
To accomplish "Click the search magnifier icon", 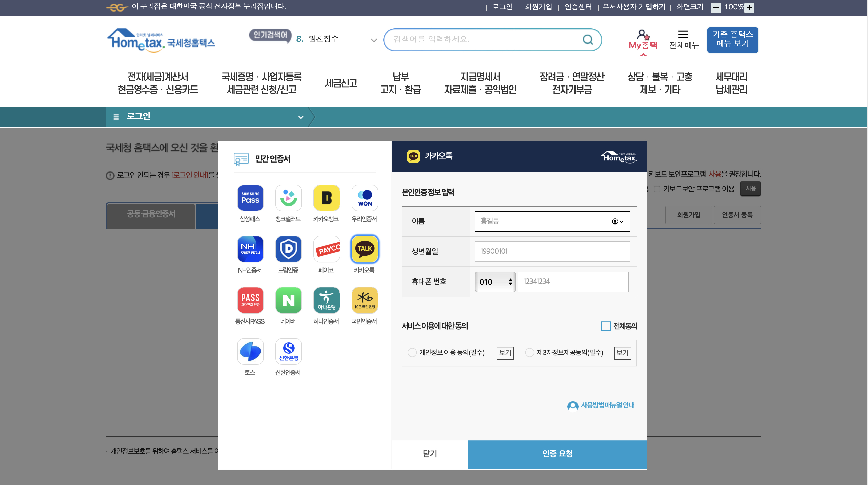I will point(588,39).
